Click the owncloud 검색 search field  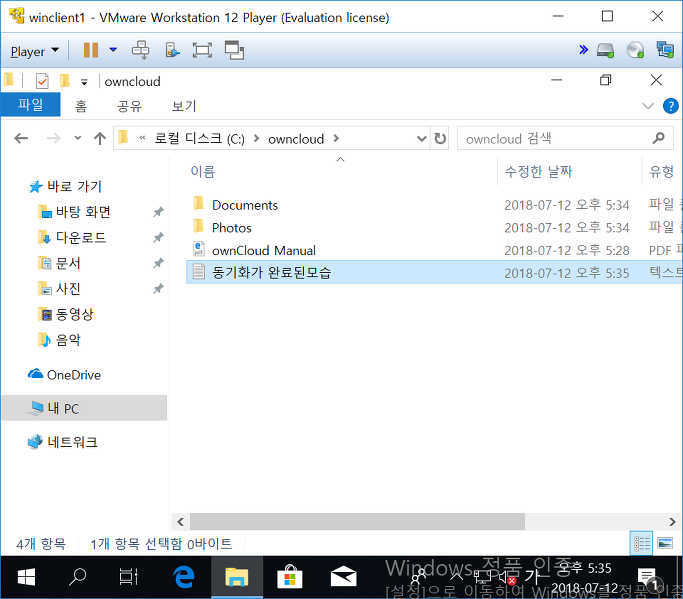565,139
